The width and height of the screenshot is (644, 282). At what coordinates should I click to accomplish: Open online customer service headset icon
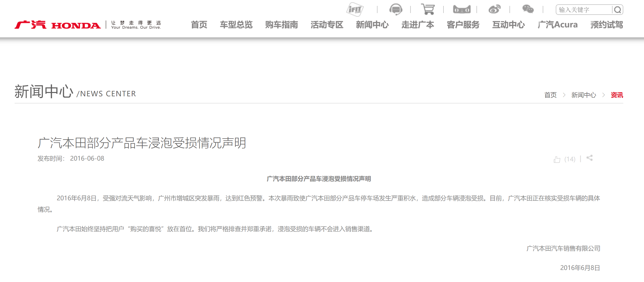click(396, 9)
